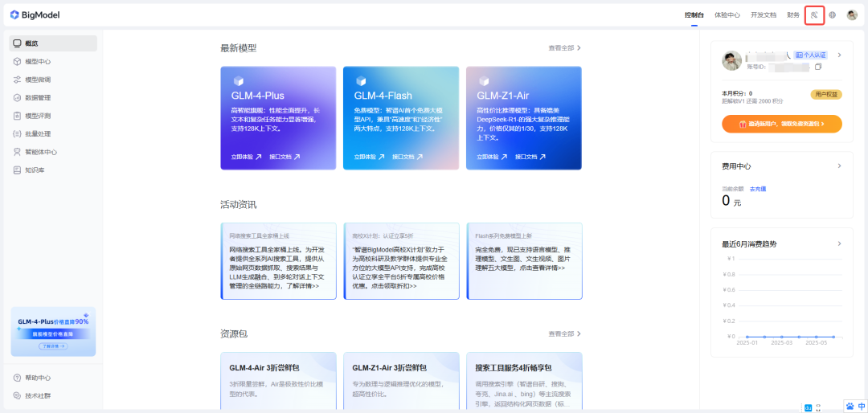
Task: Click the user avatar in top-right header
Action: pos(852,14)
